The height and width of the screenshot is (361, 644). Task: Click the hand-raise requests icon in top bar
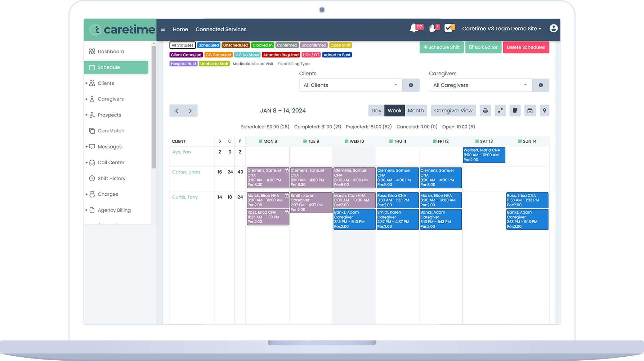432,28
